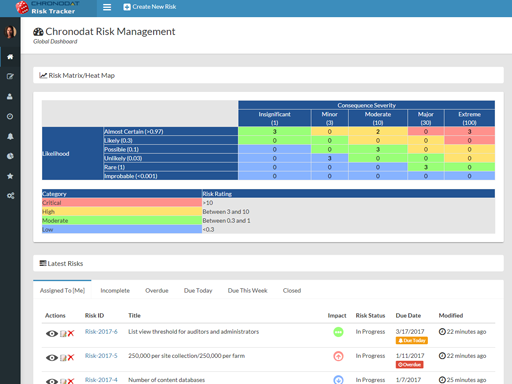Screen dimensions: 512x384
Task: Click the red up-arrow impact icon for Risk-2017-5
Action: pos(338,356)
